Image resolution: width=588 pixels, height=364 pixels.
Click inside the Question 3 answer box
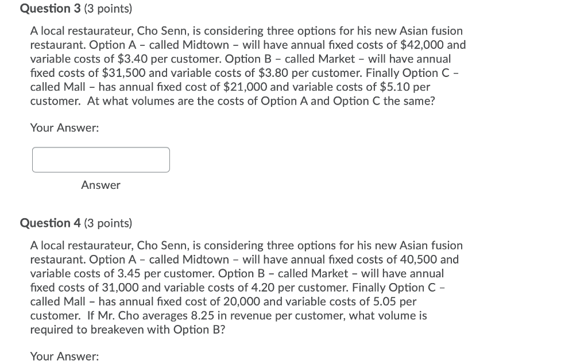point(100,160)
